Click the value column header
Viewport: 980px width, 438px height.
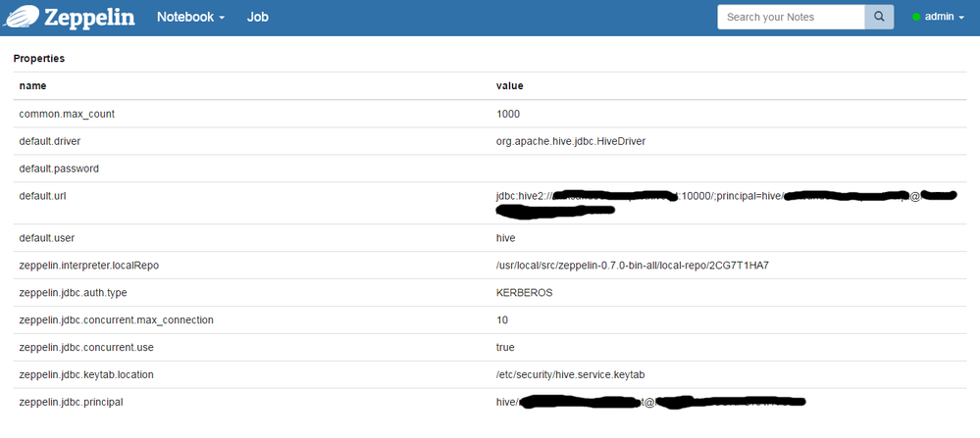point(509,86)
